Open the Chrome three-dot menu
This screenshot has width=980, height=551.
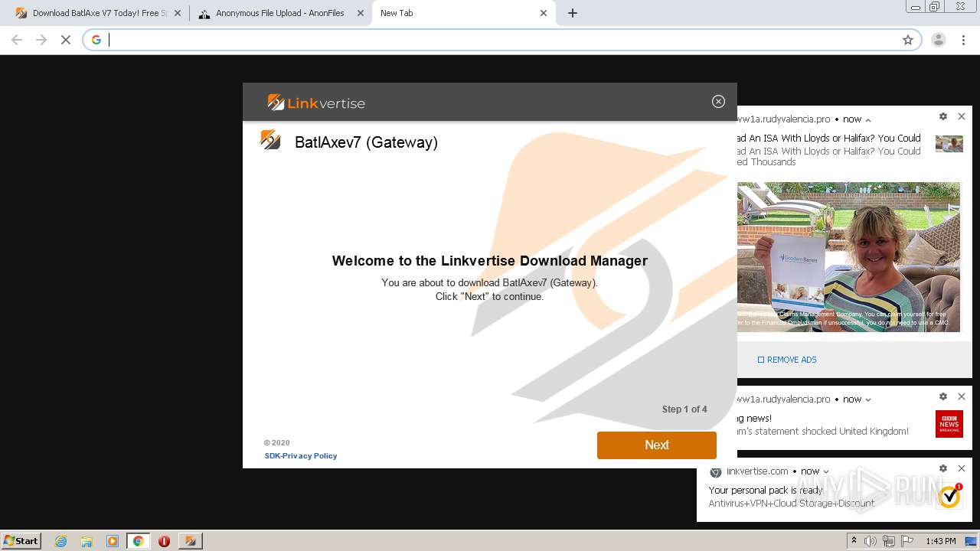click(x=963, y=40)
